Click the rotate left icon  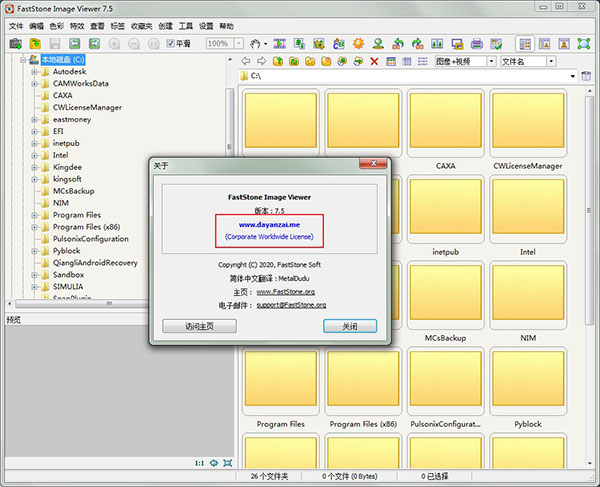[398, 44]
